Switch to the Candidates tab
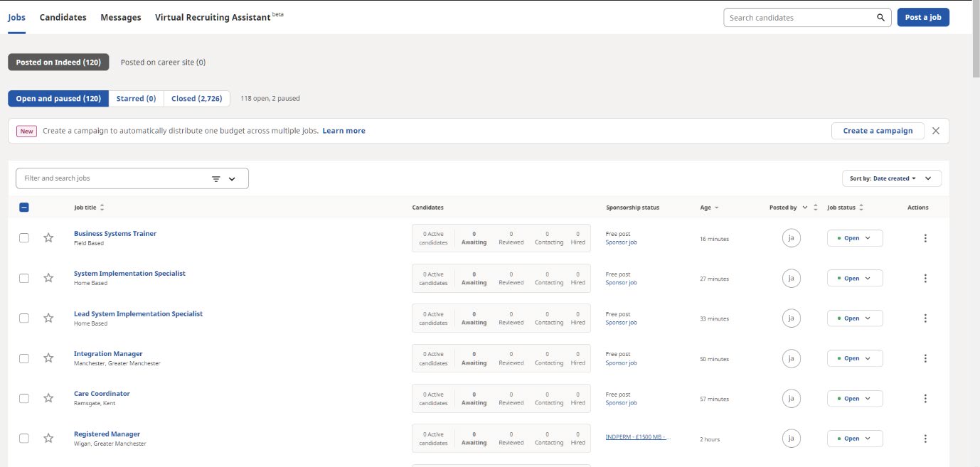 [63, 17]
